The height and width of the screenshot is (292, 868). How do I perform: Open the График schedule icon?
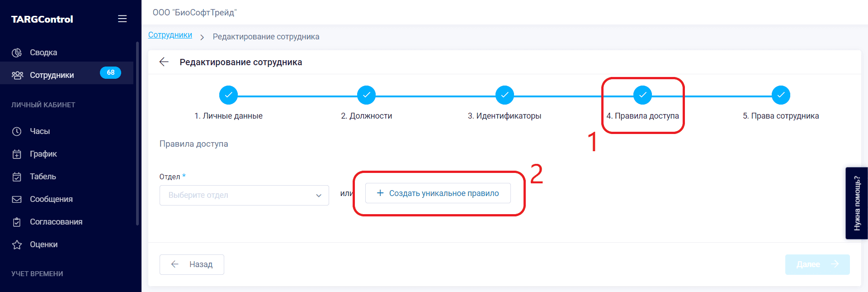pyautogui.click(x=17, y=154)
